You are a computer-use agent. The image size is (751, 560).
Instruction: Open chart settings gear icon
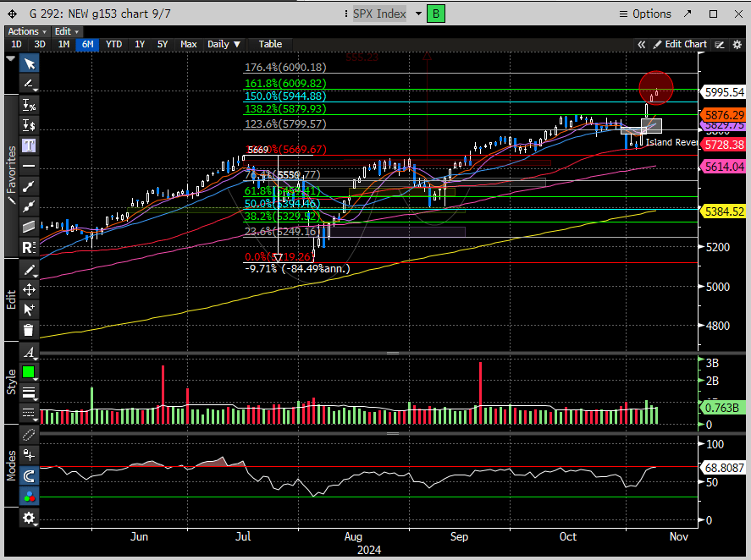click(737, 45)
